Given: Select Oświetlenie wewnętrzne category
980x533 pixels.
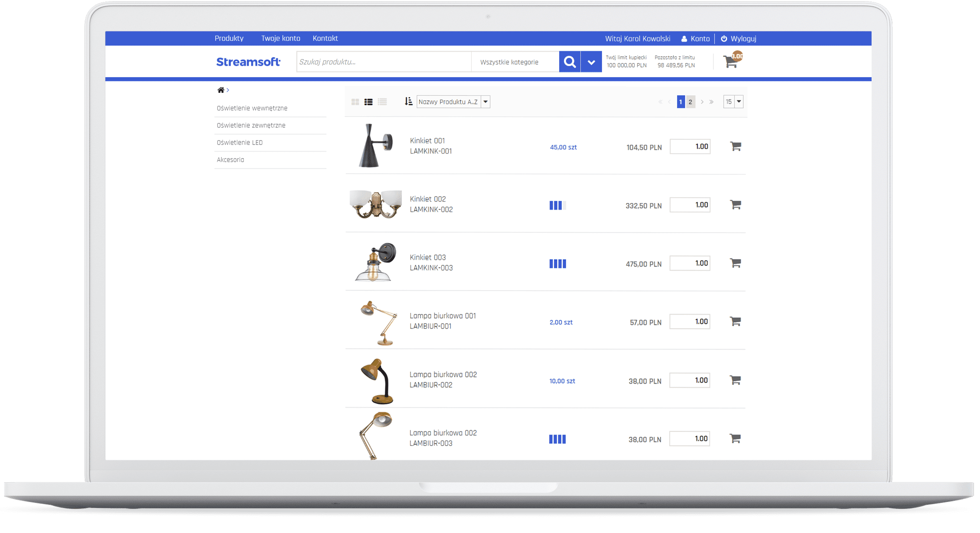Looking at the screenshot, I should [252, 108].
